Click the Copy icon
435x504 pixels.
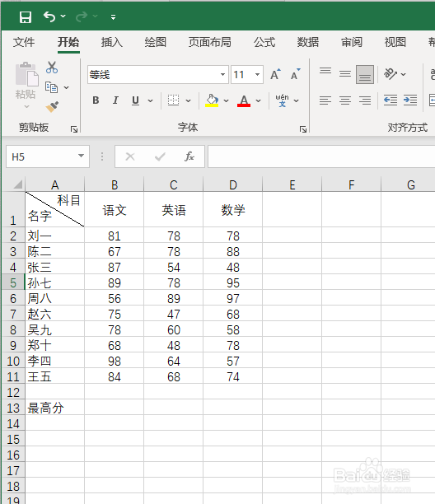[51, 87]
